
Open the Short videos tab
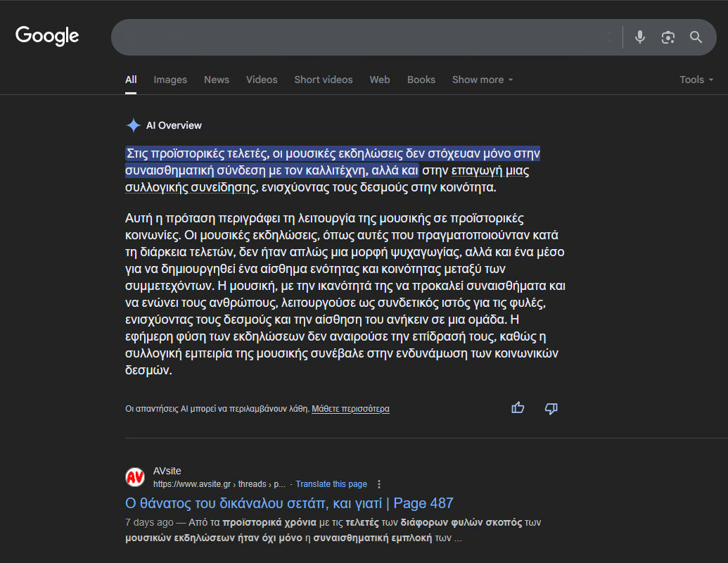click(x=324, y=80)
